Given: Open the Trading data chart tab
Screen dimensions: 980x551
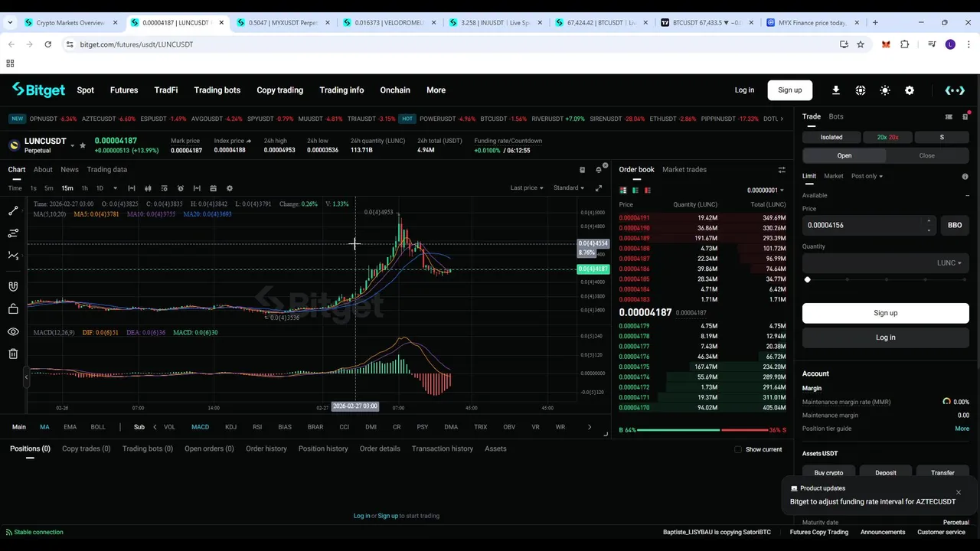Looking at the screenshot, I should 106,170.
